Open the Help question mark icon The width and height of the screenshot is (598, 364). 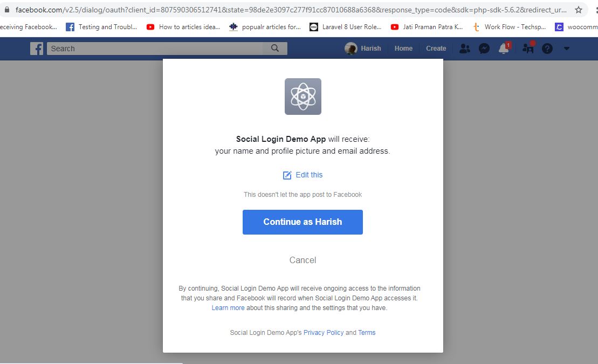547,49
